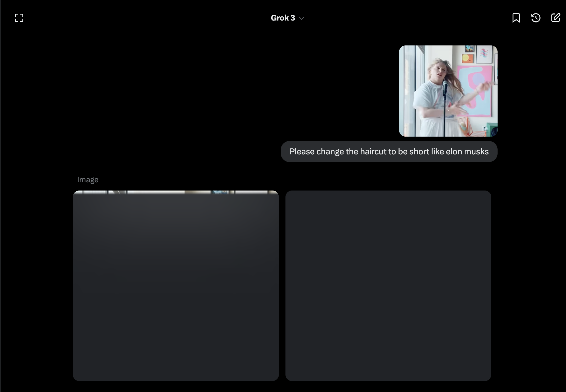Screen dimensions: 566x392
Task: Open the uploaded photo of the singer
Action: coord(448,91)
